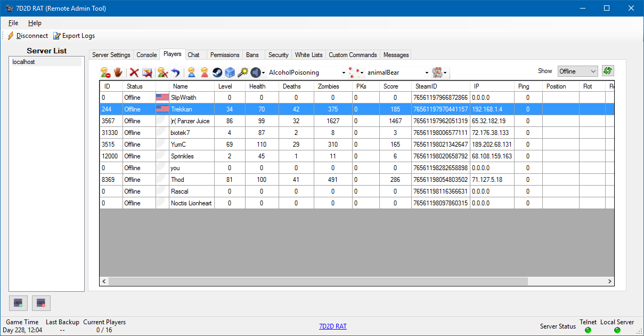Select the Thod player row
The width and height of the screenshot is (644, 336).
[x=177, y=180]
